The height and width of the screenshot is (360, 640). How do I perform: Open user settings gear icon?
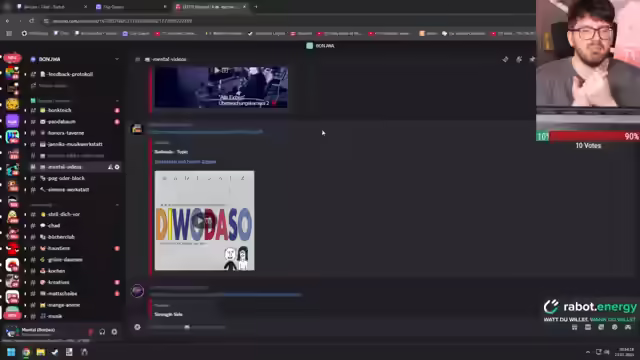click(114, 332)
